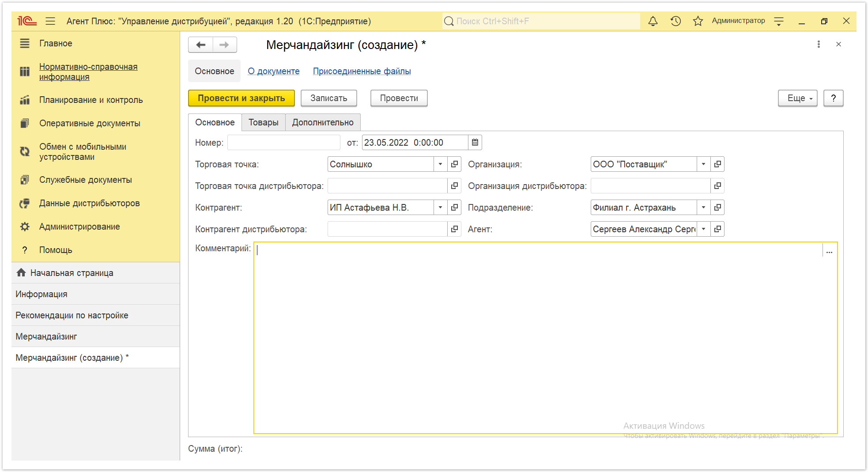Open Организация дистрибьютора record icon
Screen dimensions: 868x472
717,185
